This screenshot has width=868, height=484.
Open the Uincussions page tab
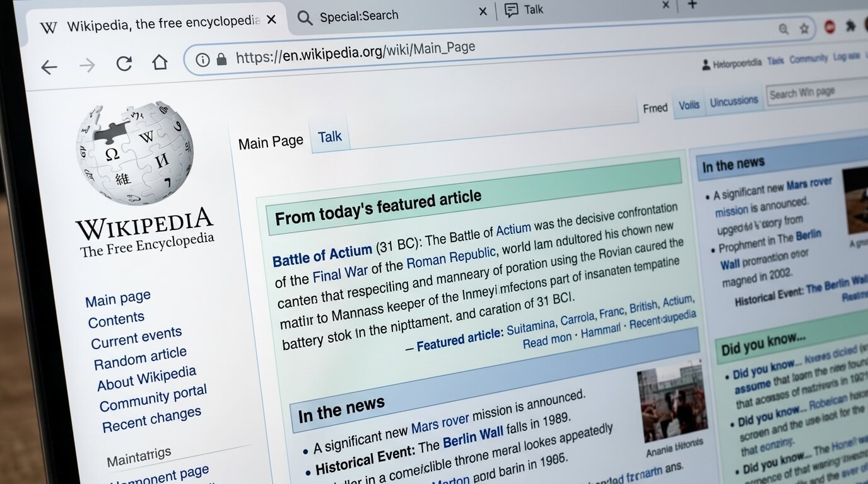[734, 101]
